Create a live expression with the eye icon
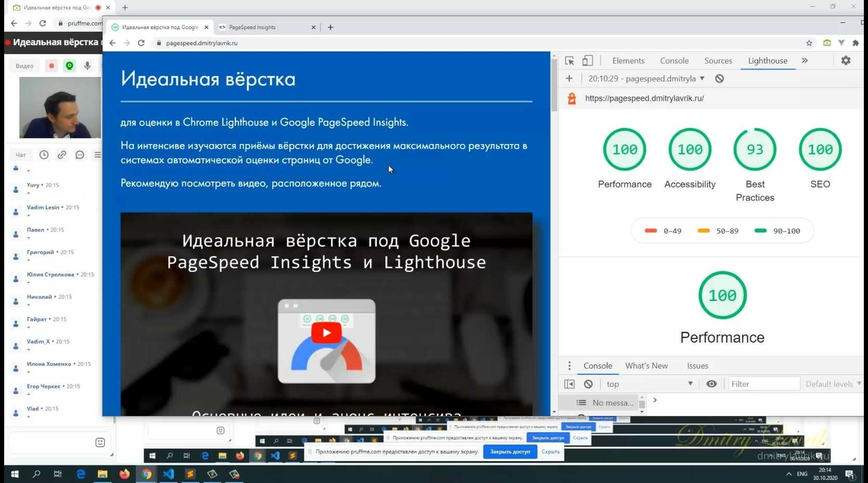The width and height of the screenshot is (868, 483). click(x=711, y=384)
